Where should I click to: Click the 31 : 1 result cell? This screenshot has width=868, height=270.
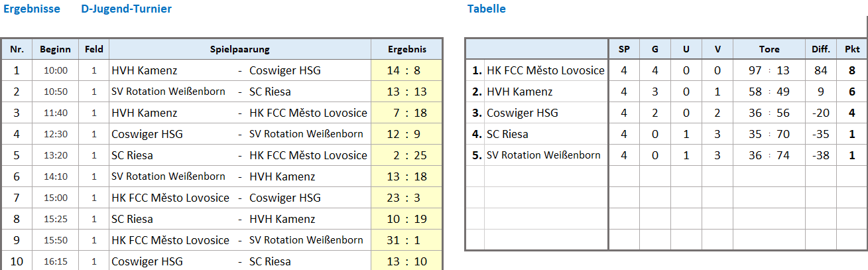pos(406,240)
